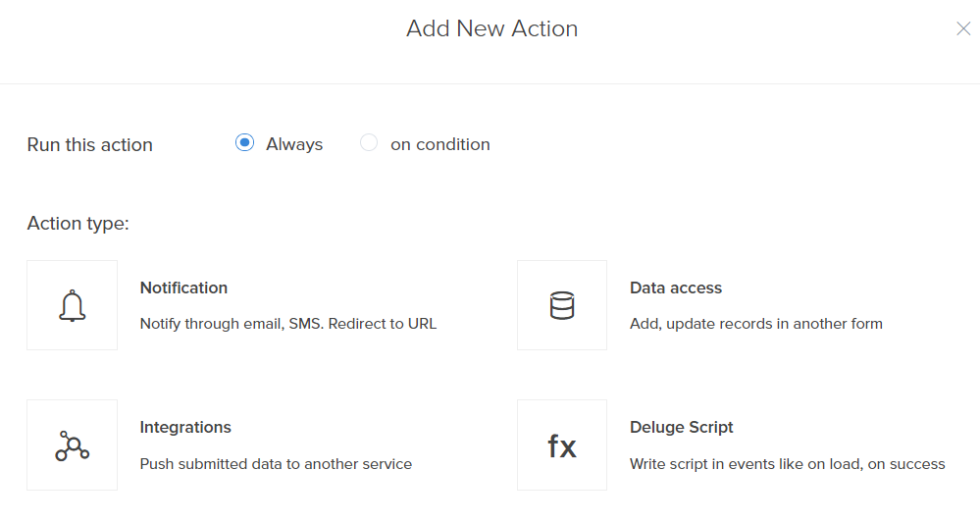This screenshot has height=523, width=980.
Task: Click the Deluge Script title text
Action: click(681, 427)
